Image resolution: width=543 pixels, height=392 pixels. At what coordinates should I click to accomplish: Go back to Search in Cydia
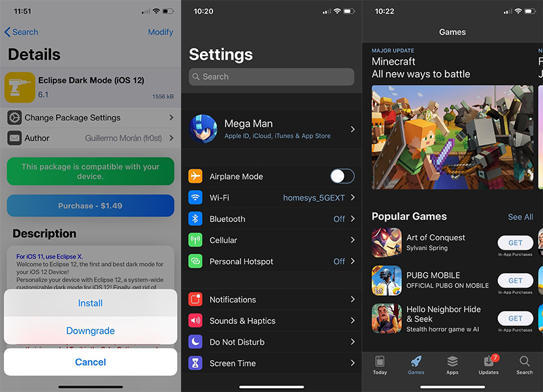21,32
